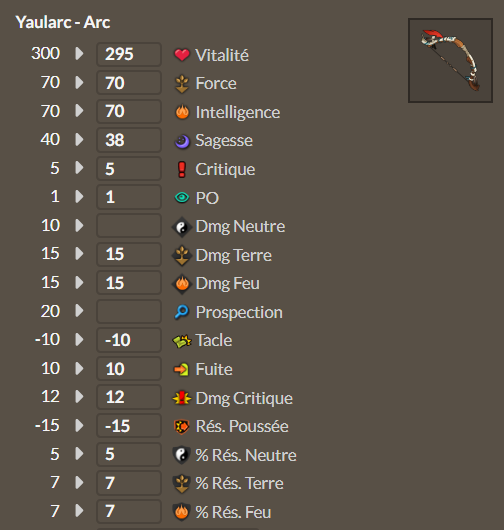
Task: Click the Fuite arrow icon
Action: pyautogui.click(x=182, y=369)
